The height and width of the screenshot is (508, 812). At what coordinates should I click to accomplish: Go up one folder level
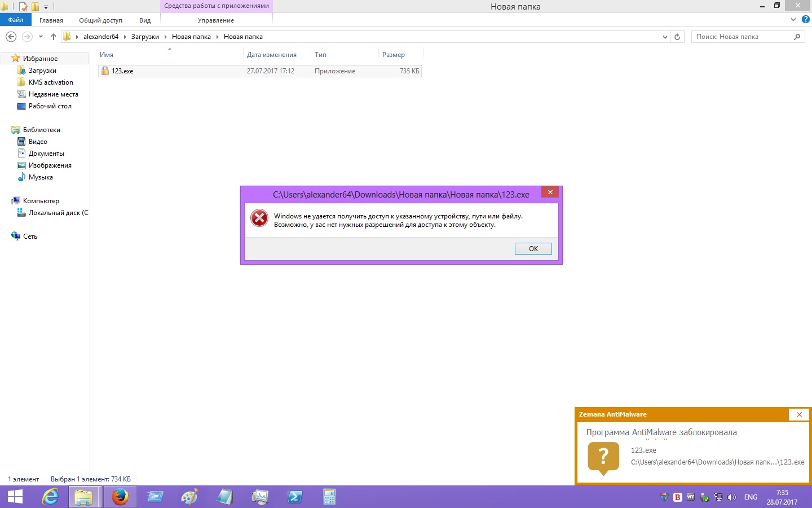click(x=54, y=37)
